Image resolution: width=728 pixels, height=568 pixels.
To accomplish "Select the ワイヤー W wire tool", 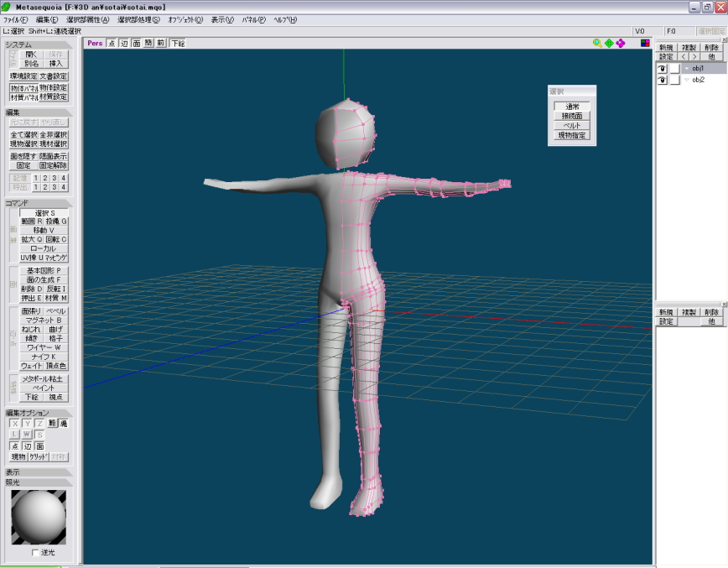I will [x=44, y=348].
